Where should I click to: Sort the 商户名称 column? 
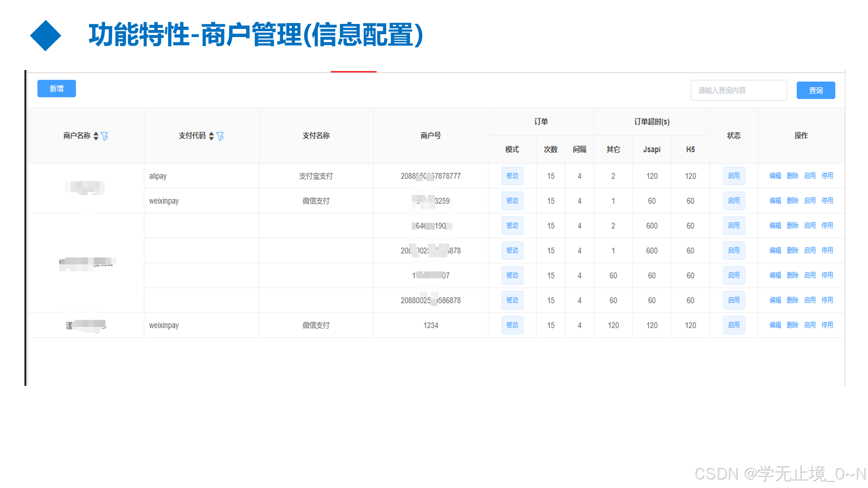pos(96,136)
